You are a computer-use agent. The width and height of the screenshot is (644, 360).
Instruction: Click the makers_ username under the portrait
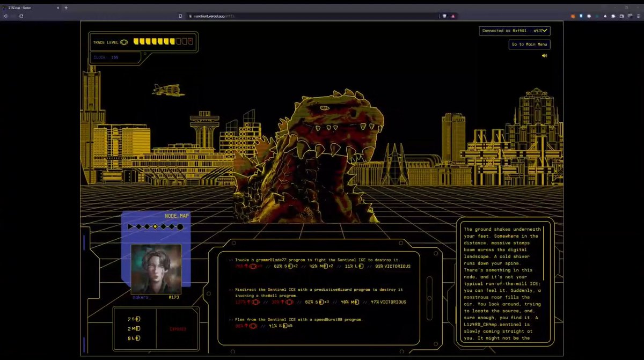click(142, 297)
